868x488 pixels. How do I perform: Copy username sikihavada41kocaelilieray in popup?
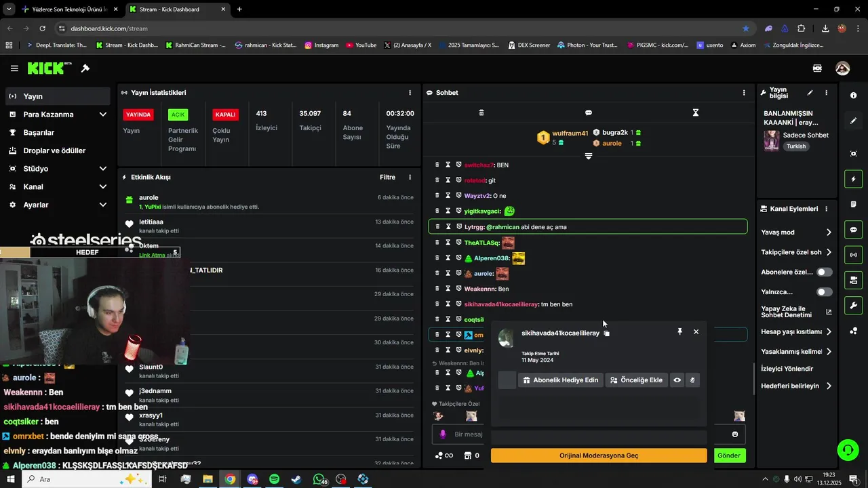607,333
